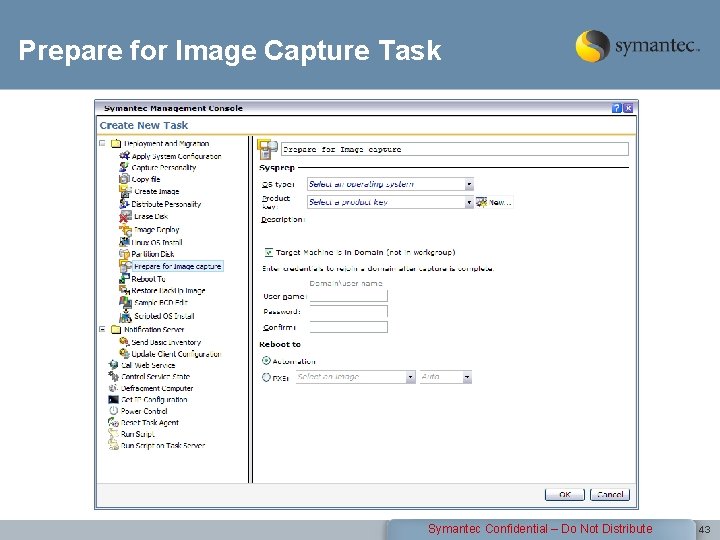
Task: Click the User name input field
Action: (x=349, y=296)
